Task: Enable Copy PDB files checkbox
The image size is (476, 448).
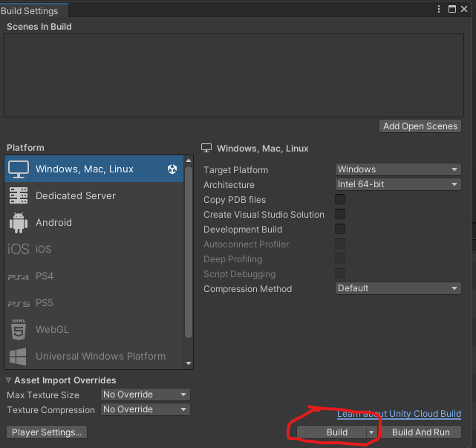Action: tap(340, 199)
